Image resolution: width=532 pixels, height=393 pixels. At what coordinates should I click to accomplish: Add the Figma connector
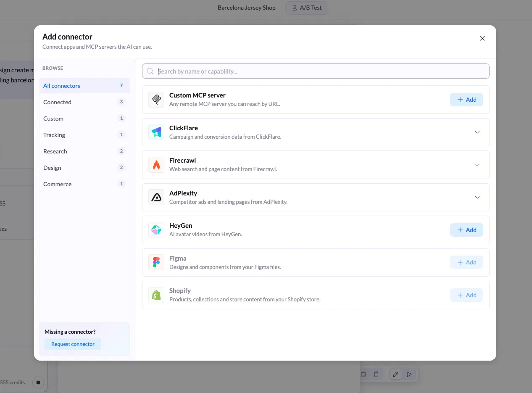(466, 262)
